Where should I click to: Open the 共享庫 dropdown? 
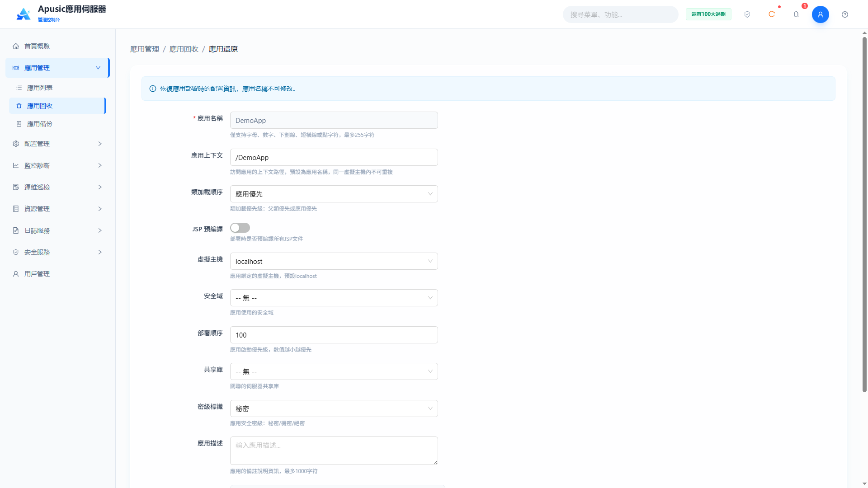pos(334,371)
